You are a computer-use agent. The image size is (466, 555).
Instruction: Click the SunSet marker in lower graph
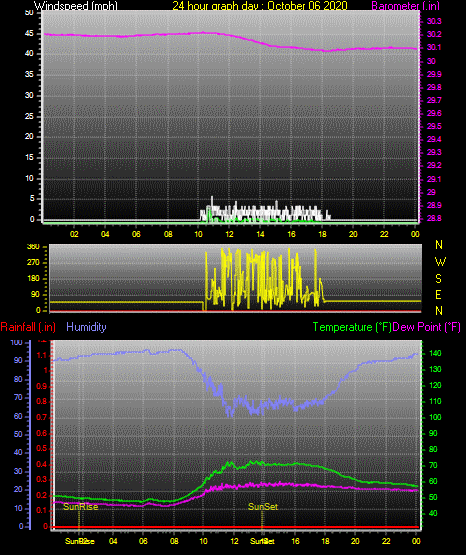pos(263,507)
